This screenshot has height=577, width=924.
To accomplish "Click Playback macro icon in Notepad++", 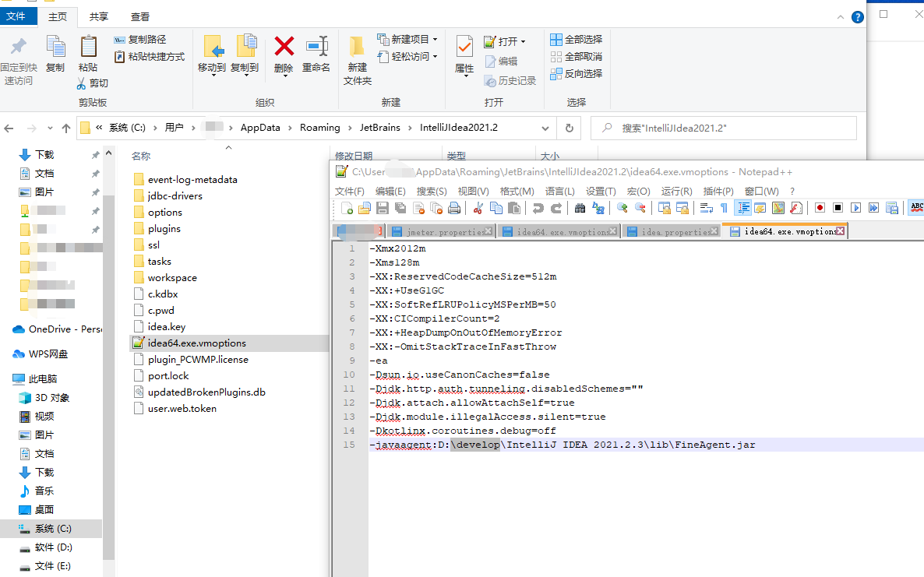I will pyautogui.click(x=855, y=208).
